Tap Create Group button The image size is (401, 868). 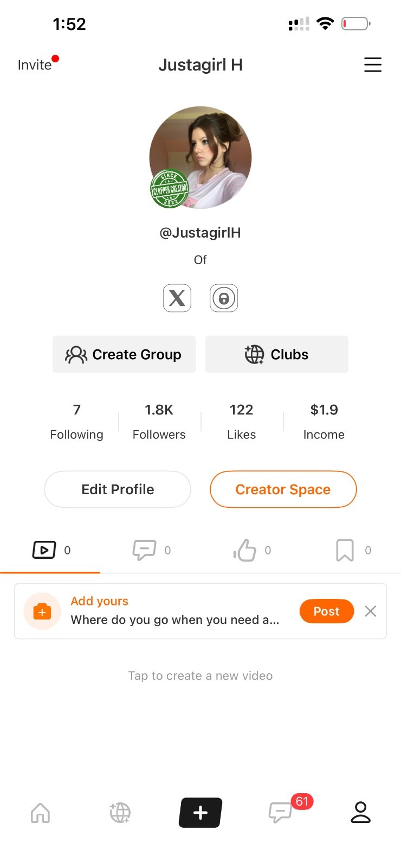pos(124,354)
